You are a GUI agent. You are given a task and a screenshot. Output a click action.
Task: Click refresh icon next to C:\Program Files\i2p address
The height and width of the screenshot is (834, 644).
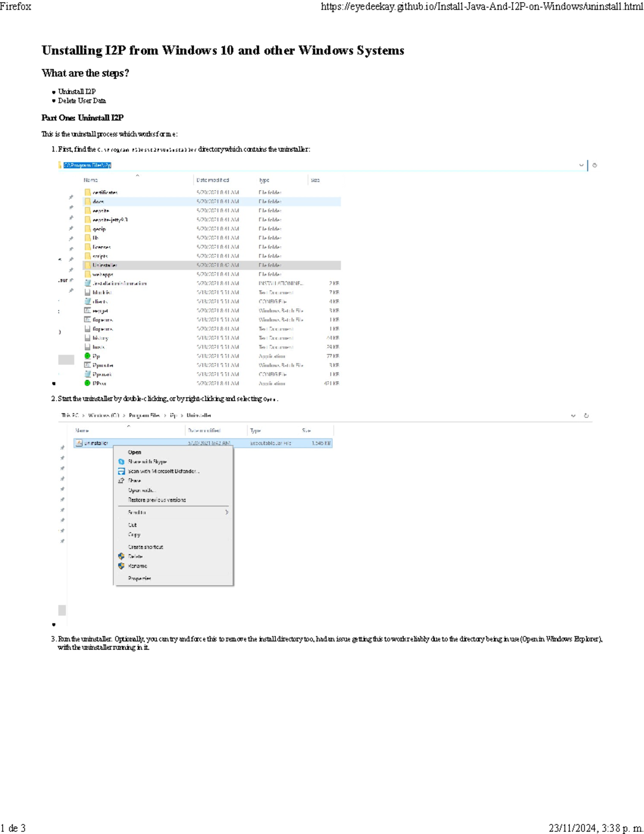tap(595, 165)
